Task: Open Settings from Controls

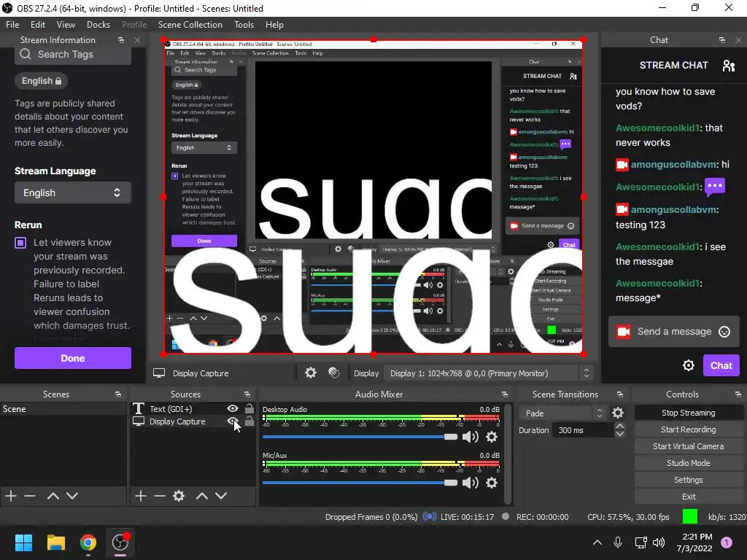Action: [x=689, y=480]
